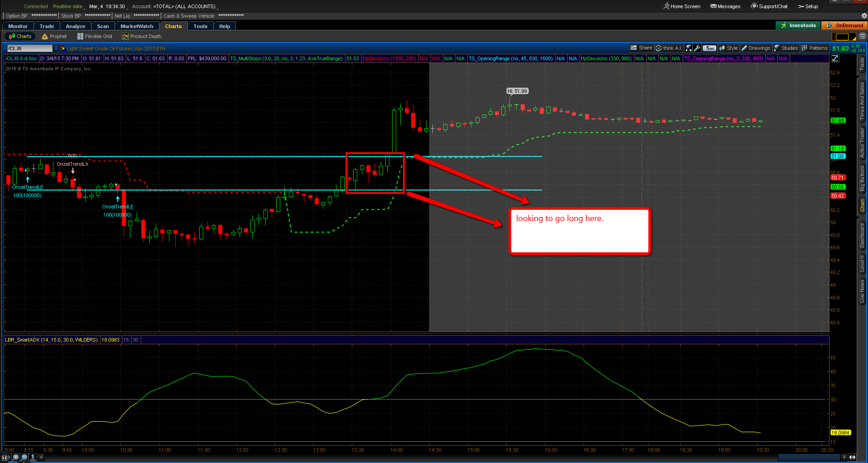Select the Charts sub-tab
Image resolution: width=868 pixels, height=463 pixels.
(x=19, y=36)
